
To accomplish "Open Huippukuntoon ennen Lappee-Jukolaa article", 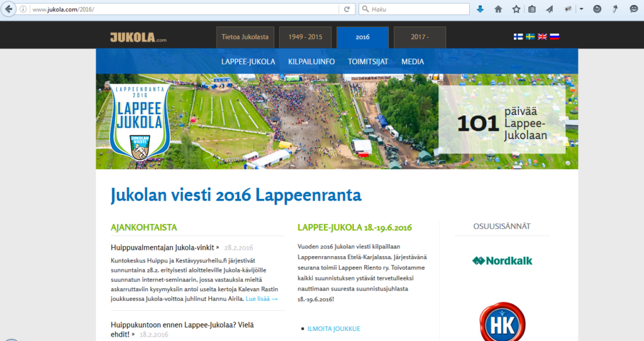I will coord(182,330).
